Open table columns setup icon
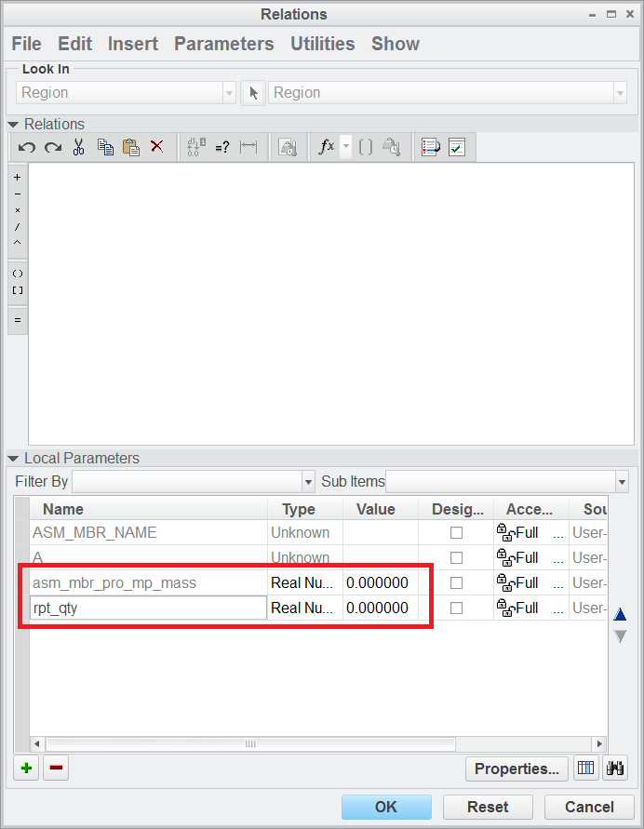644x829 pixels. coord(586,768)
